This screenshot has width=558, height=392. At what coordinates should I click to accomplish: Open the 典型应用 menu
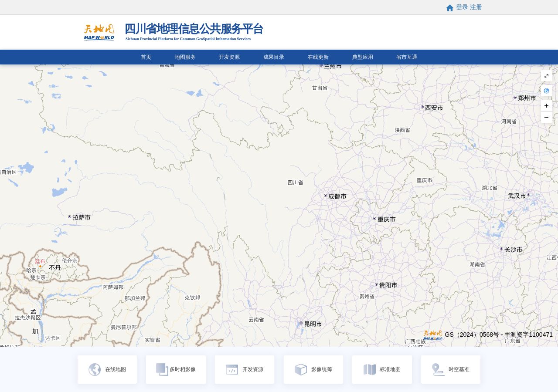pos(363,57)
